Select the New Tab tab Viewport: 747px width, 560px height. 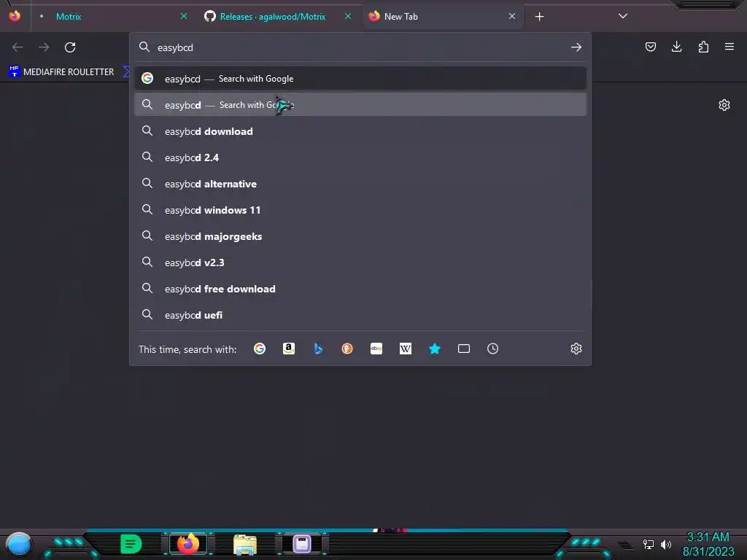(x=443, y=17)
